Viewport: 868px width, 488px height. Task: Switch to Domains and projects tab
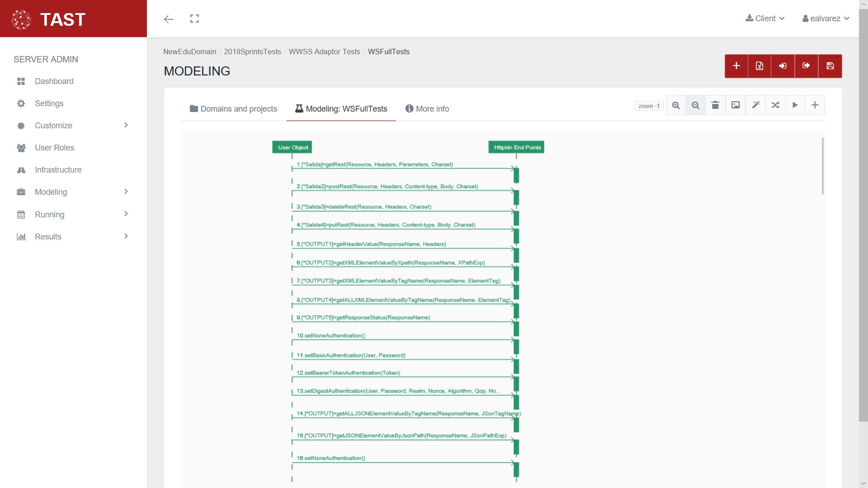pos(233,109)
